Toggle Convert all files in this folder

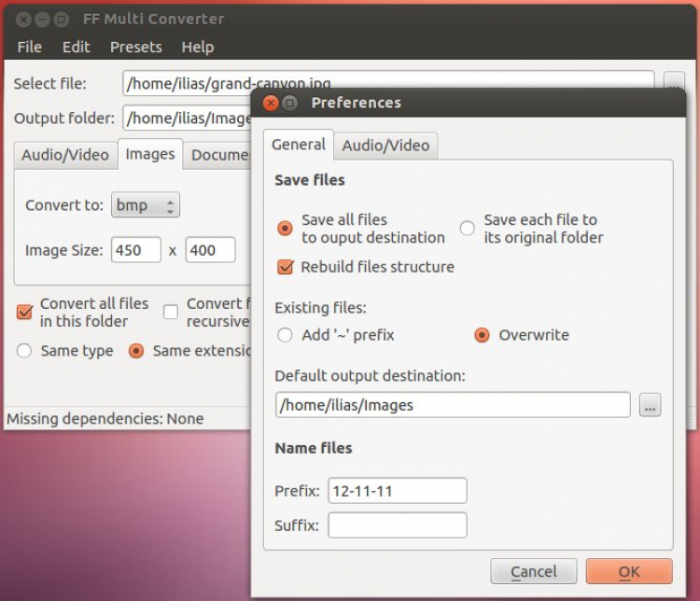pyautogui.click(x=24, y=312)
